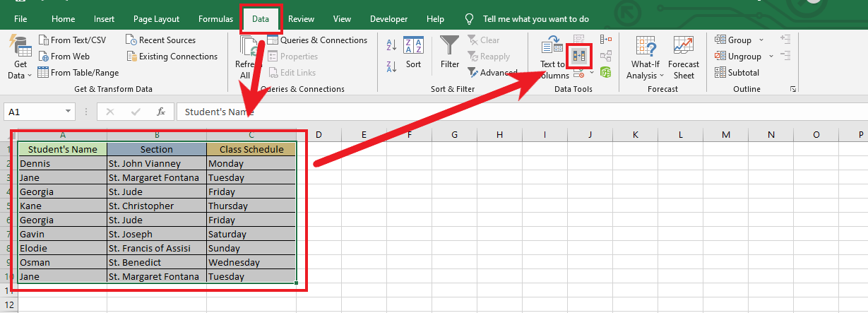Click Refresh All button
868x313 pixels.
(x=247, y=58)
